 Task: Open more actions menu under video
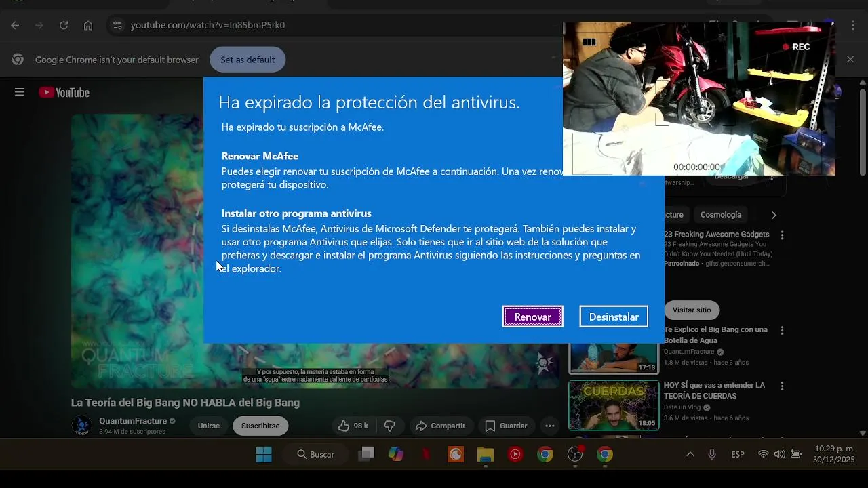550,426
